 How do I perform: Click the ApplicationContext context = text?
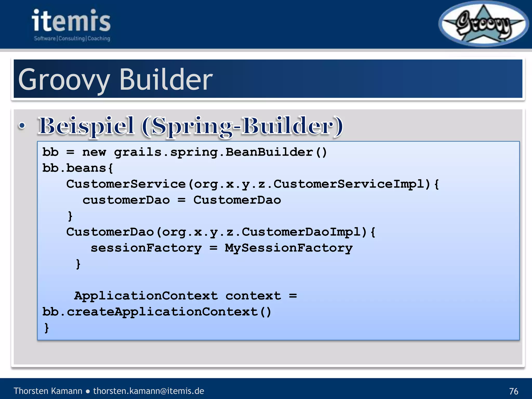(185, 296)
